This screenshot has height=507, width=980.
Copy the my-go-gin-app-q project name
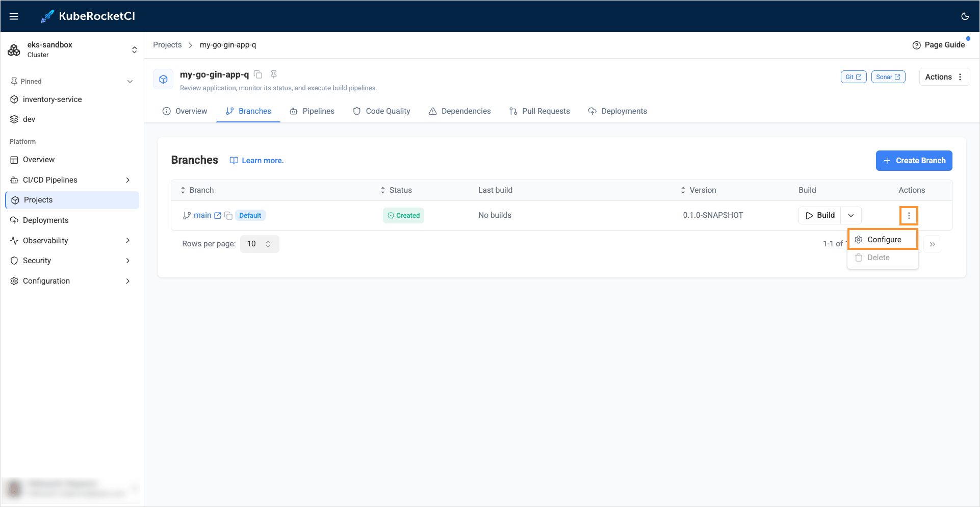[259, 75]
